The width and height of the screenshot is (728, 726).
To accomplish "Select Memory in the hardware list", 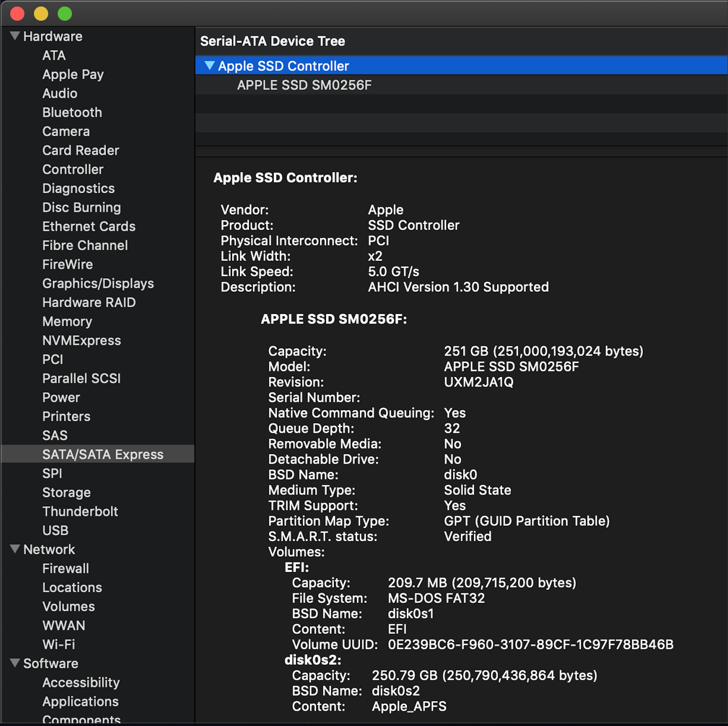I will [x=67, y=321].
